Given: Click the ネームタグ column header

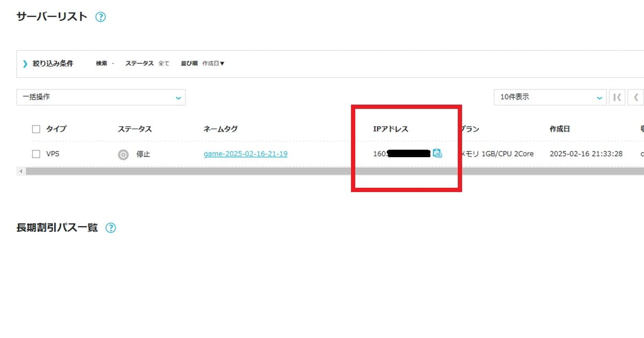Looking at the screenshot, I should [x=221, y=129].
